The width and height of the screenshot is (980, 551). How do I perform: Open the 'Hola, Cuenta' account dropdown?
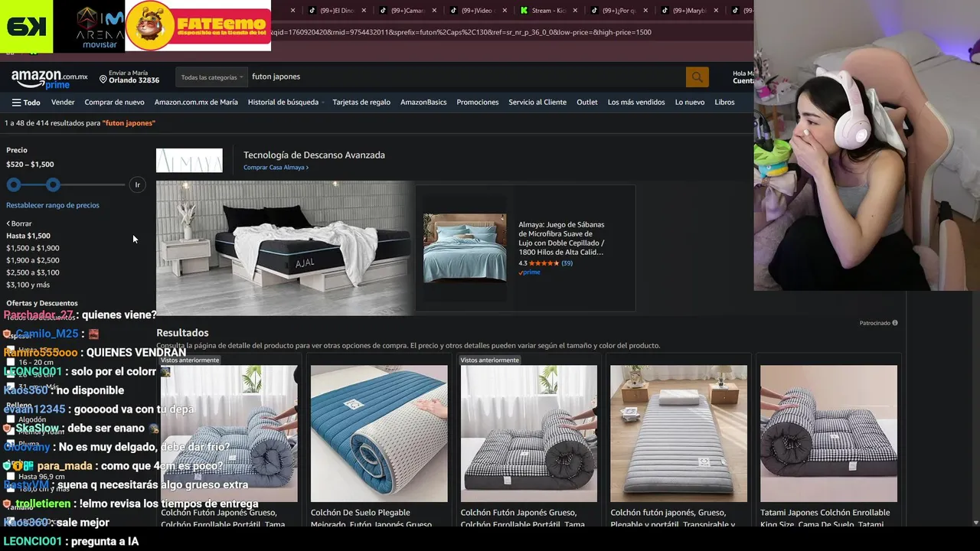743,77
